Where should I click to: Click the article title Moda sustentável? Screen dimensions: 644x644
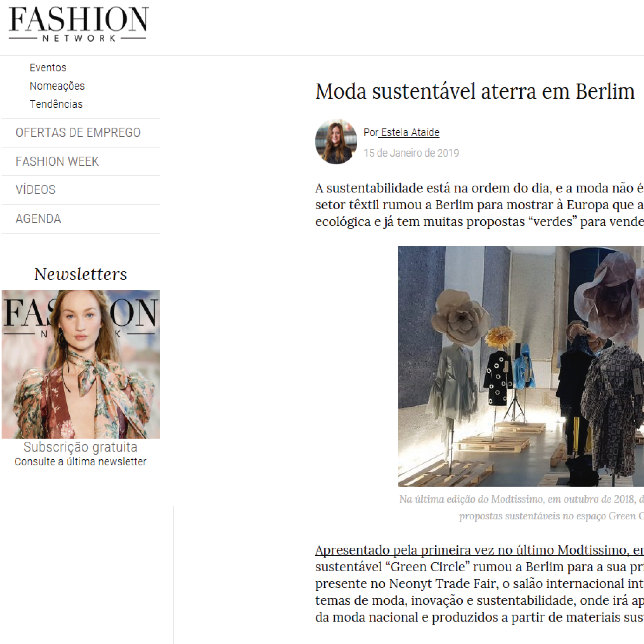tap(475, 91)
